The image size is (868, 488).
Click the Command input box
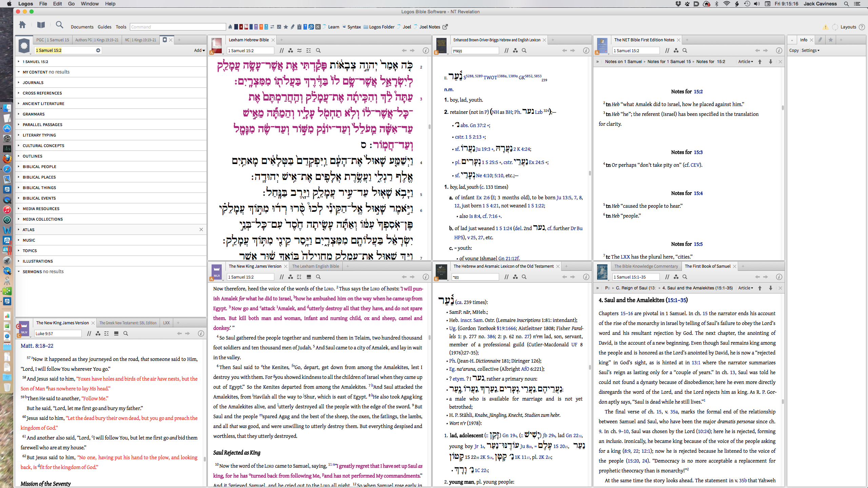178,27
